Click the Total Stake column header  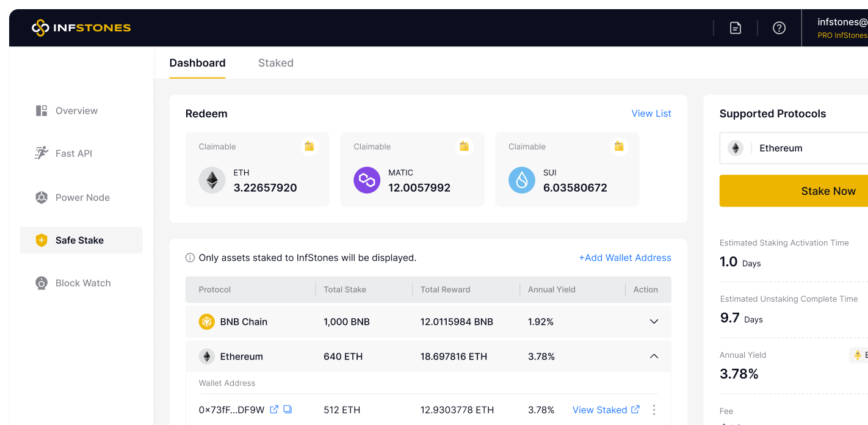pyautogui.click(x=345, y=289)
